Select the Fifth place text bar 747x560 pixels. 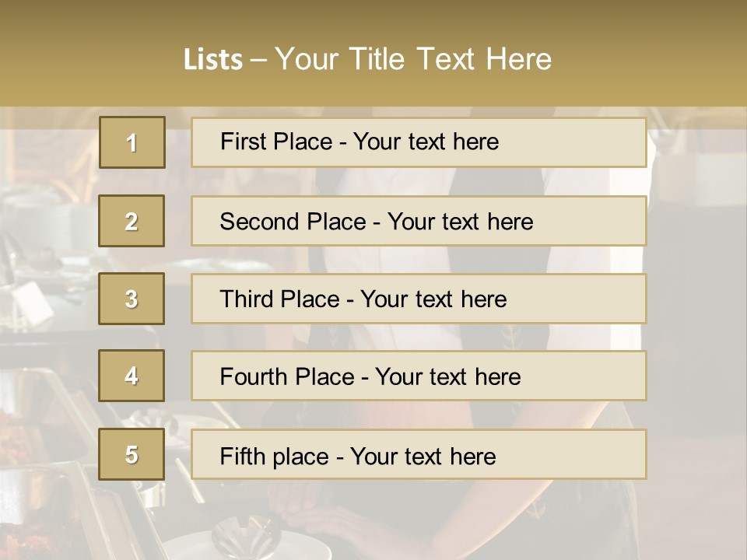(x=419, y=454)
